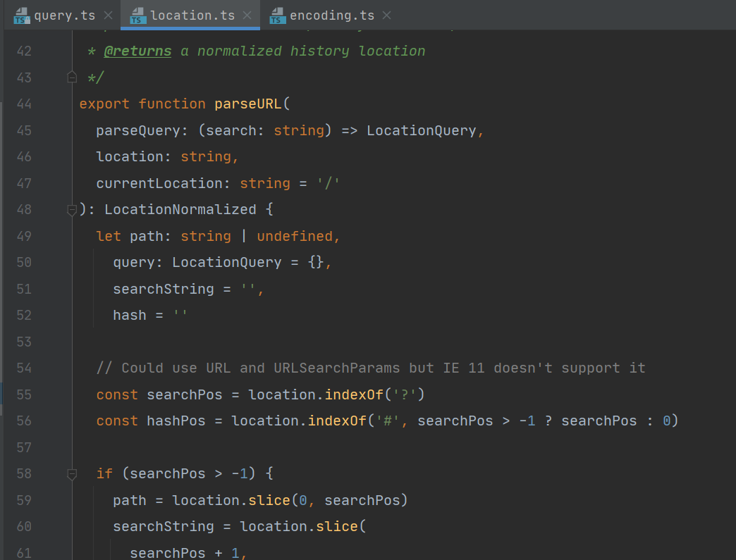Select the active location.ts tab
The width and height of the screenshot is (736, 560).
(x=192, y=15)
